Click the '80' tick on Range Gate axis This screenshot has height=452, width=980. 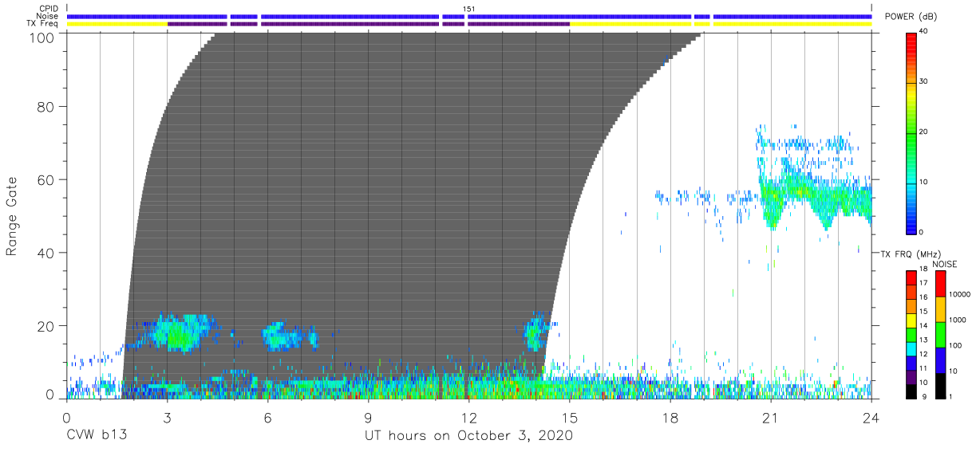tap(47, 107)
